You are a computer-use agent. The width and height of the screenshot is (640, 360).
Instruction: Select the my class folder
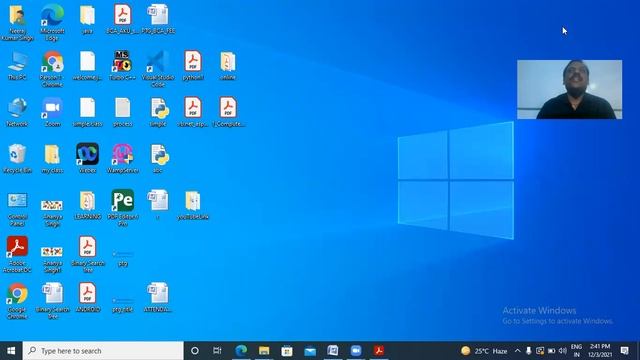(52, 158)
